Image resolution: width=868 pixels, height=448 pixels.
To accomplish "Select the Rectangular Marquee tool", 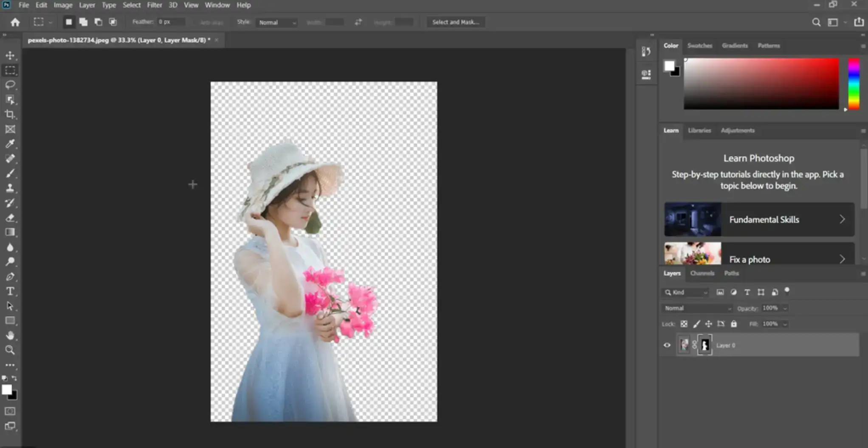I will coord(10,70).
